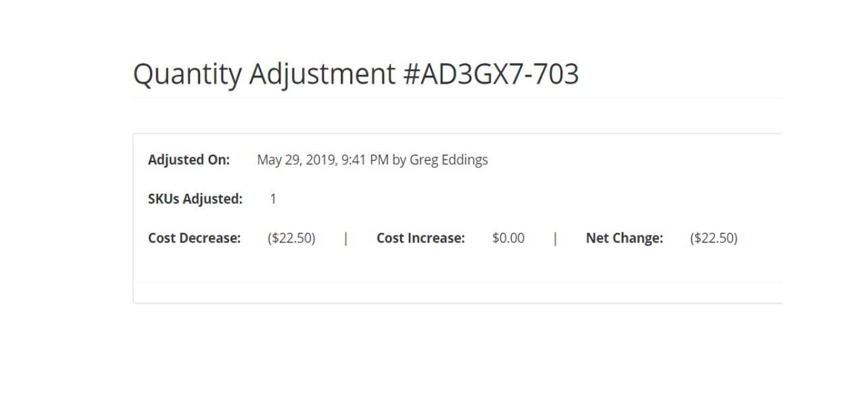Screen dimensions: 868x397
Task: Click the word by before Greg Eddings
Action: [399, 160]
